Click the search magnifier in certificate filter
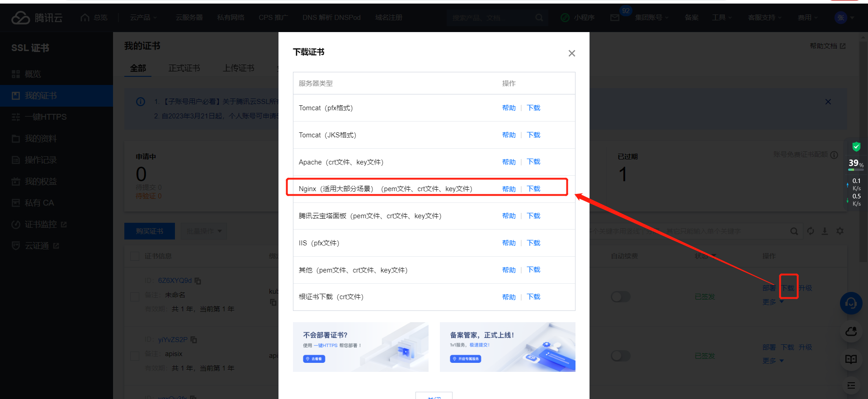 tap(794, 231)
